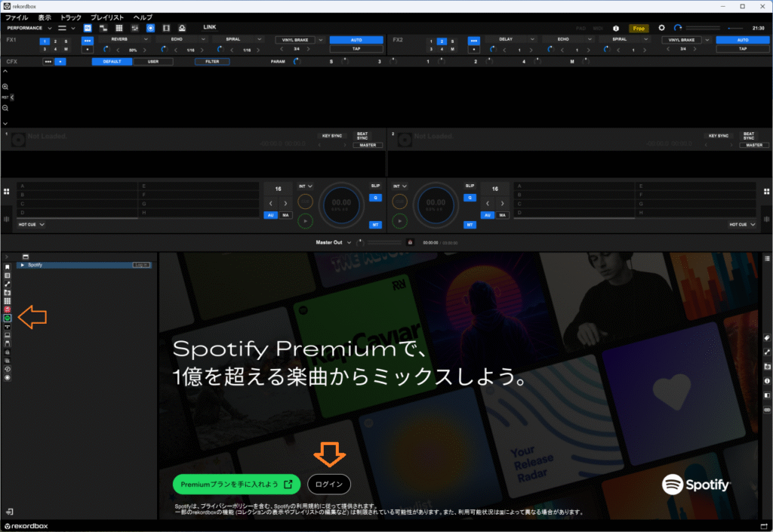Viewport: 773px width, 532px height.
Task: Toggle the FX panel button in toolbar
Action: [88, 28]
